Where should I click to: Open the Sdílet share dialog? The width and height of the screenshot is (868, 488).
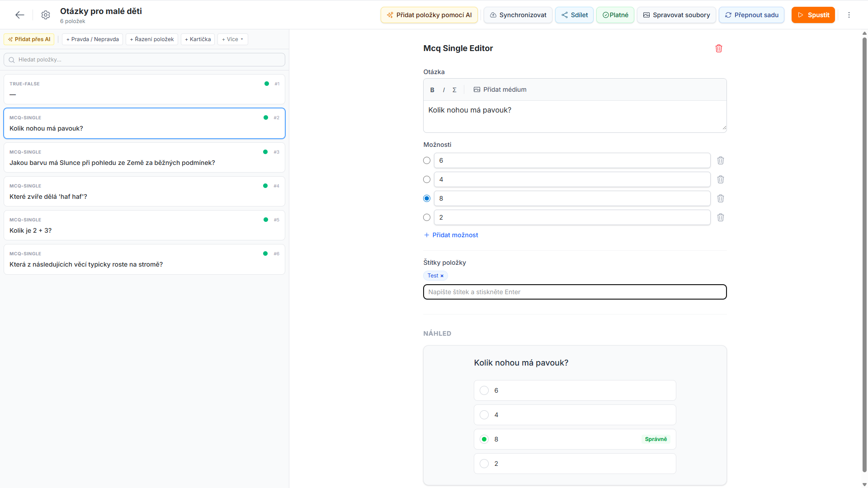[x=574, y=15]
